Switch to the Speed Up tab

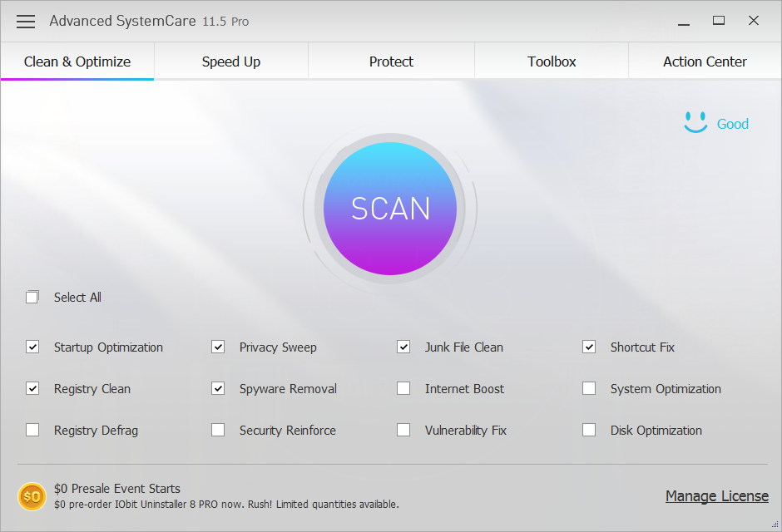coord(231,62)
